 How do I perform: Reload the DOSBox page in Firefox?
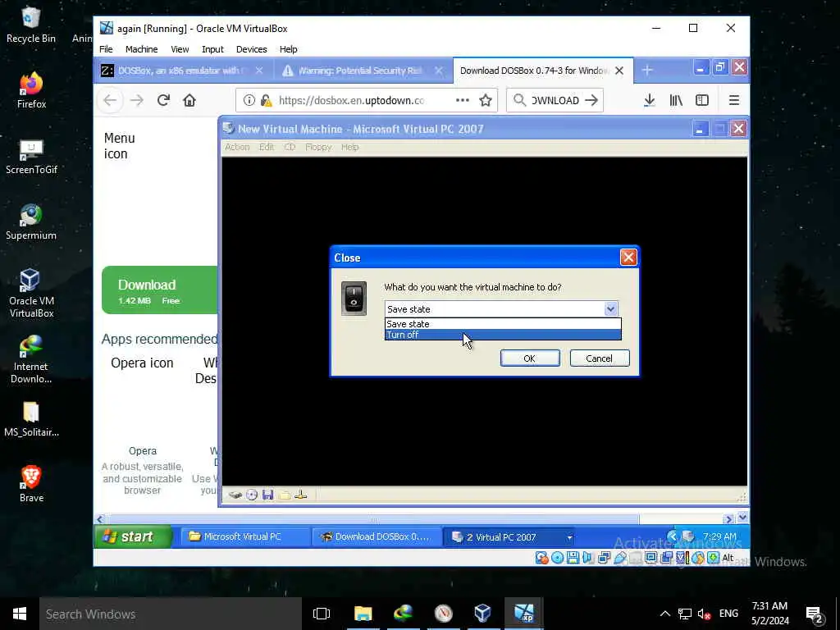163,100
